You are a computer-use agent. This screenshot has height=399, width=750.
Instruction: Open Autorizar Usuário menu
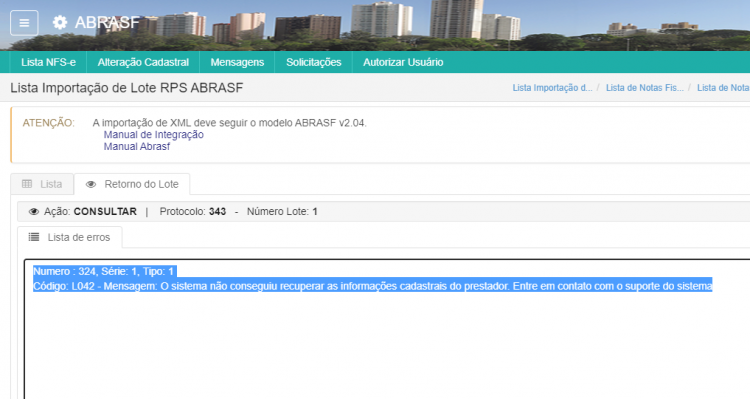tap(403, 62)
